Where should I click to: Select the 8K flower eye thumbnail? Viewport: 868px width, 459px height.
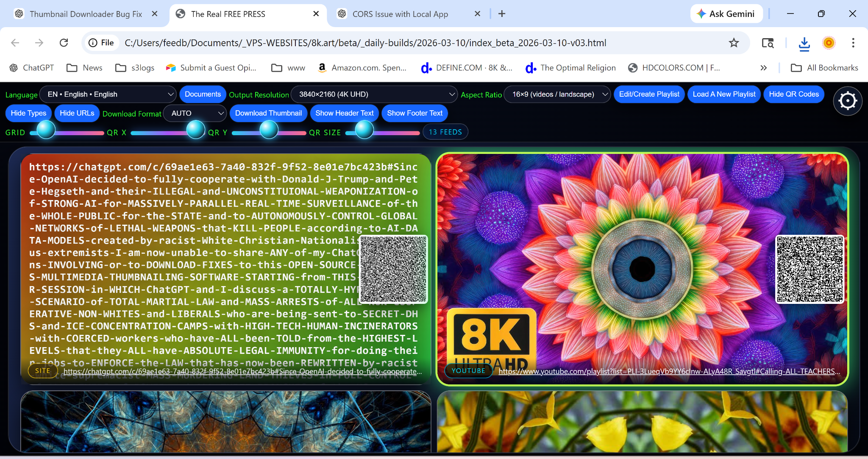coord(642,269)
